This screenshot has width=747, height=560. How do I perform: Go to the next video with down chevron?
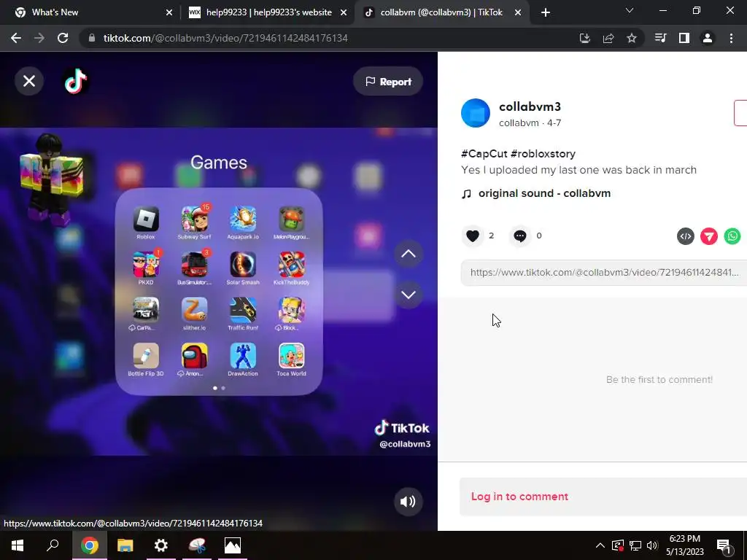point(409,295)
